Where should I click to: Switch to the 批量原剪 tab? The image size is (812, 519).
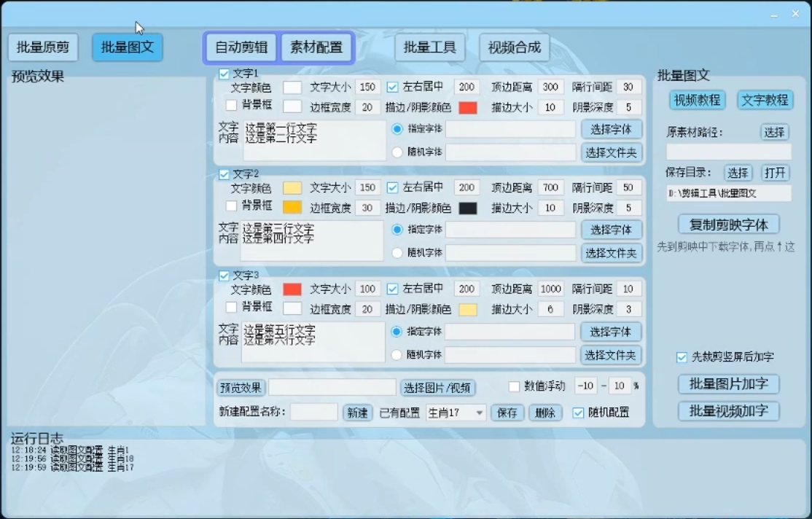tap(43, 47)
